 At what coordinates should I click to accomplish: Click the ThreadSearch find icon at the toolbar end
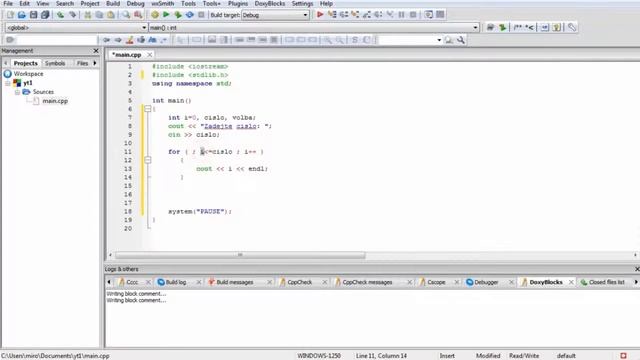click(449, 40)
